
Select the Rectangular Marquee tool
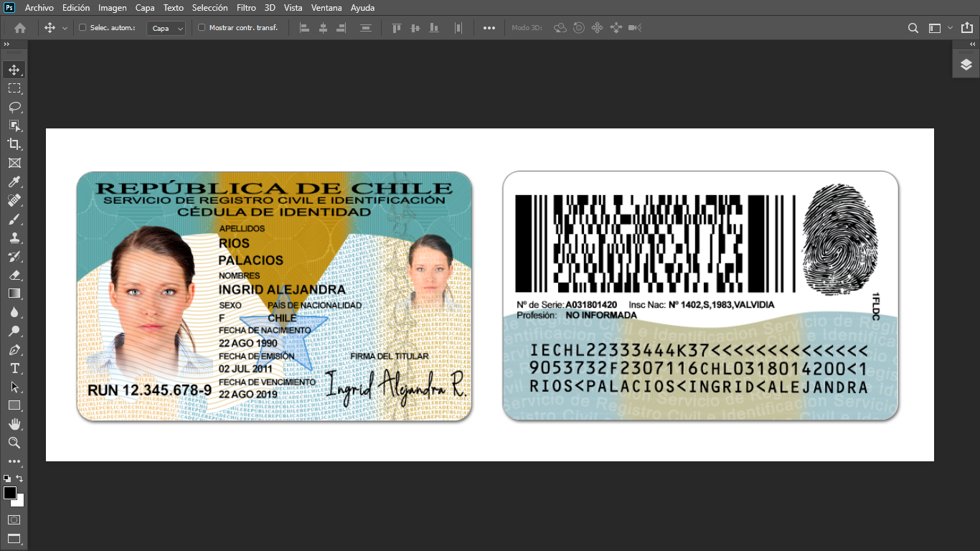click(x=14, y=88)
